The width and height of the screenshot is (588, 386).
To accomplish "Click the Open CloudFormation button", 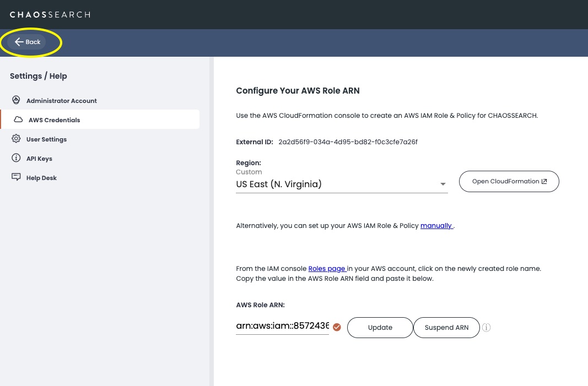I will [x=509, y=181].
